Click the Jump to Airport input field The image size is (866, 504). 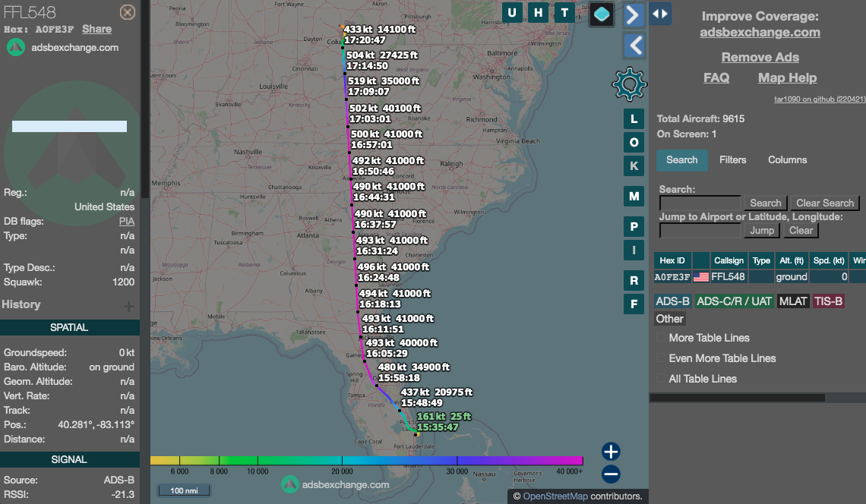pos(700,230)
